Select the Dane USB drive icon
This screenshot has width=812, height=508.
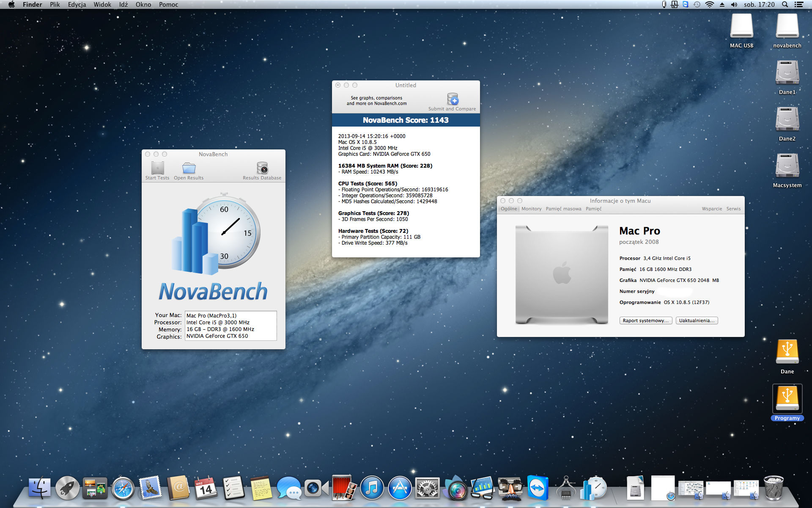pyautogui.click(x=787, y=352)
